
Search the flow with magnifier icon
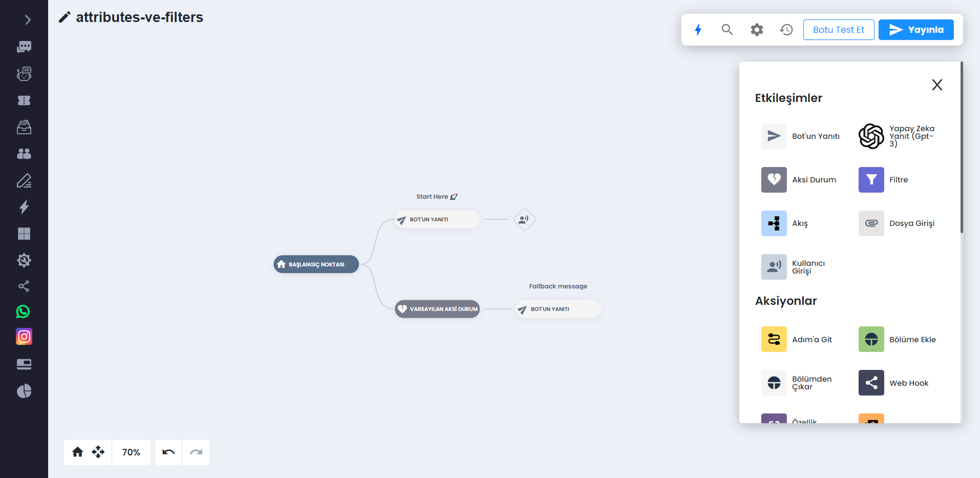[x=727, y=30]
